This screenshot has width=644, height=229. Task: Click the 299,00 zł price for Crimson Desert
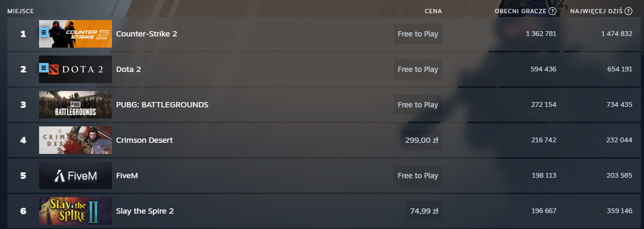pos(421,140)
